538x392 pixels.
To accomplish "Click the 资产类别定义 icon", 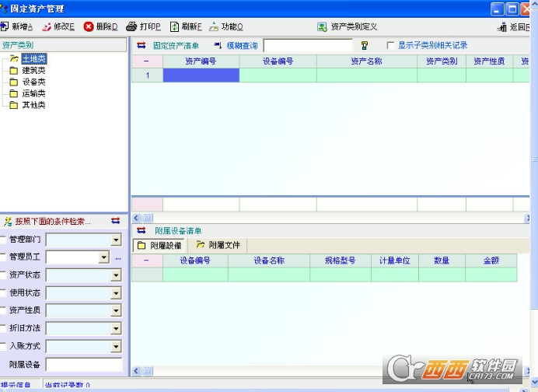I will click(322, 26).
